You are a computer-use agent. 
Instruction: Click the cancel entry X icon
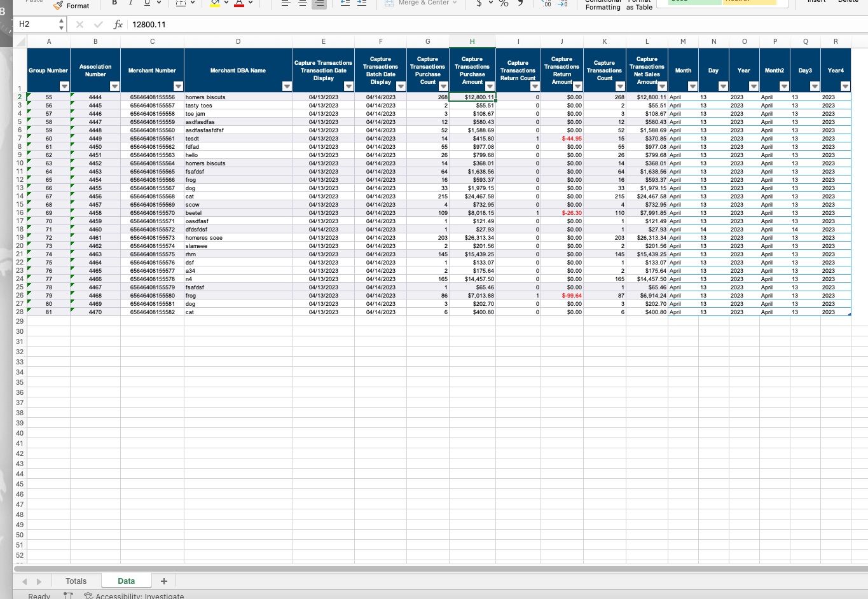tap(79, 24)
